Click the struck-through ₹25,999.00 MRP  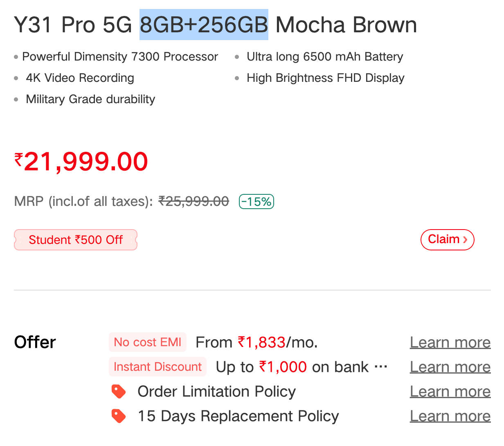click(x=193, y=201)
